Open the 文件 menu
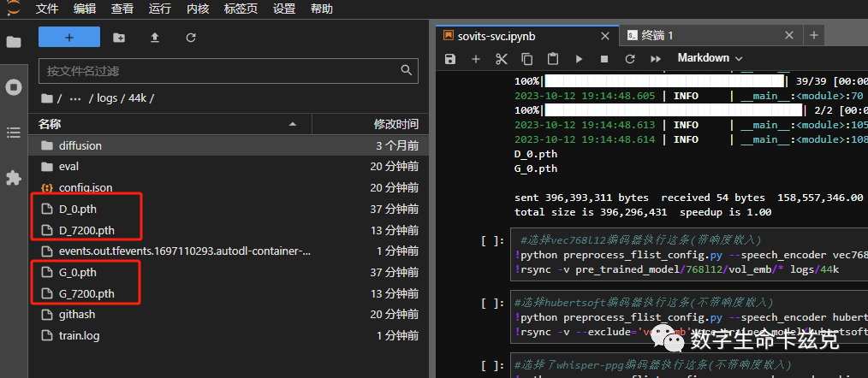 coord(46,9)
